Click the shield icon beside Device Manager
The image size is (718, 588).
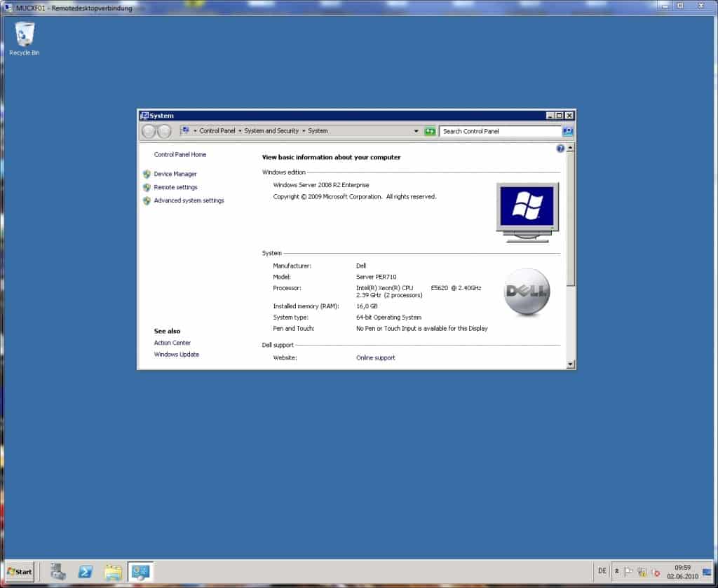tap(147, 175)
